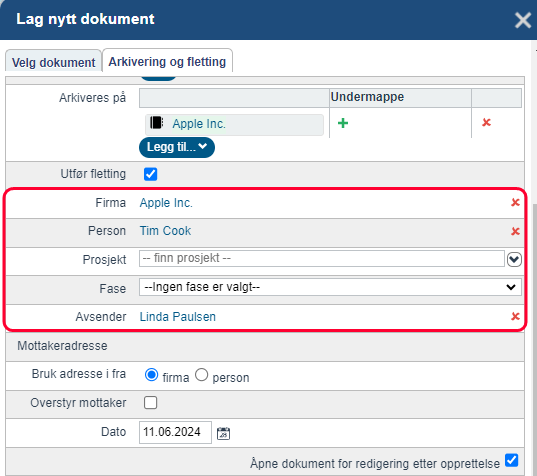Select person address radio button
This screenshot has height=476, width=537.
click(x=201, y=375)
